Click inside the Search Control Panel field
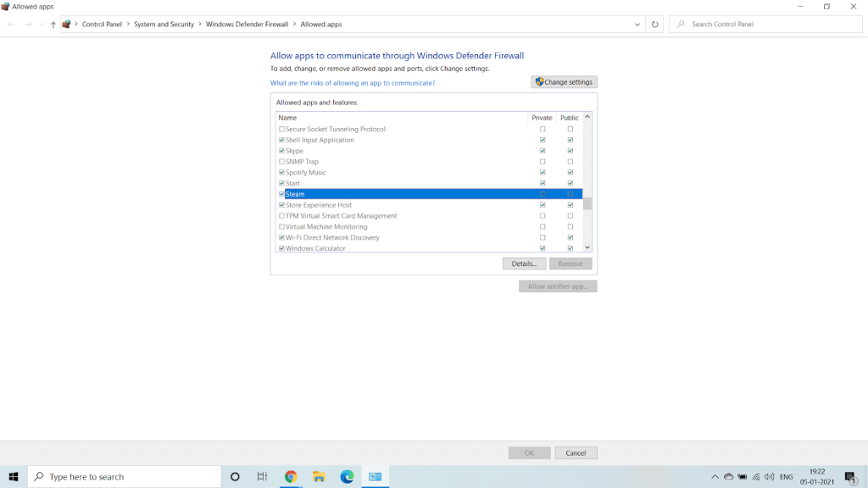The height and width of the screenshot is (488, 868). [763, 24]
